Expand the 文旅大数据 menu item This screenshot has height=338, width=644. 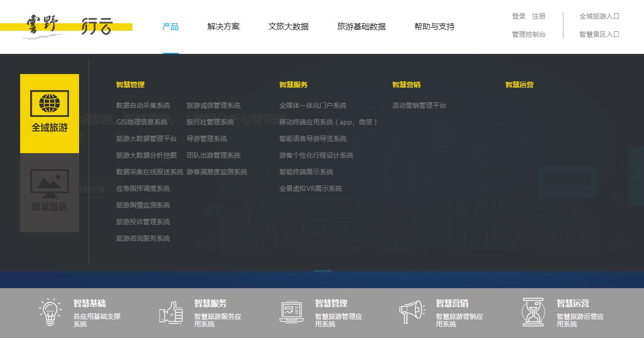coord(289,27)
